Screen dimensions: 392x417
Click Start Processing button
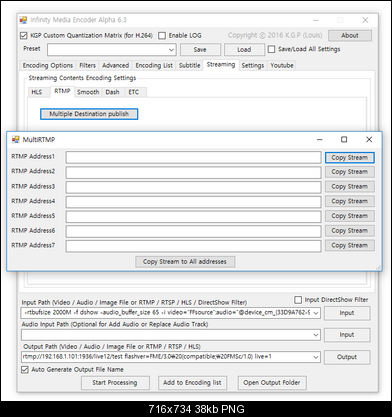[115, 383]
